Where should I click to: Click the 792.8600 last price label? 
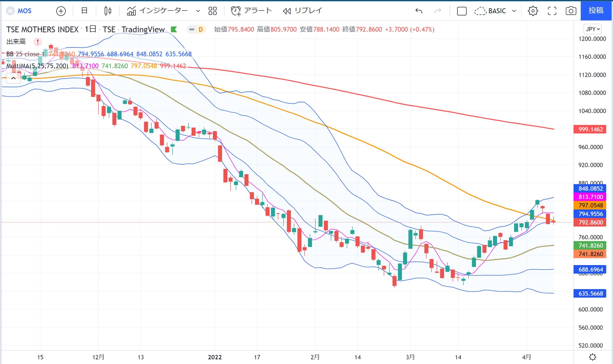pyautogui.click(x=590, y=222)
